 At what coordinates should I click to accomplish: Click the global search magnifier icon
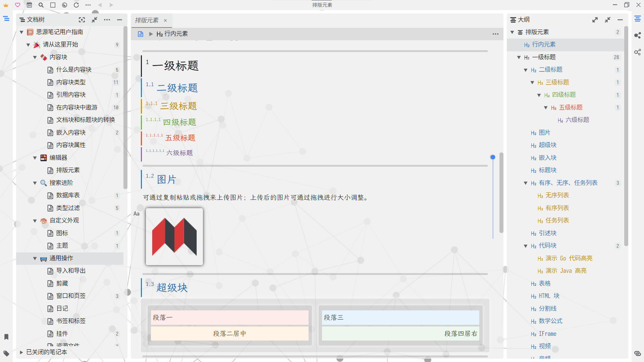click(41, 5)
